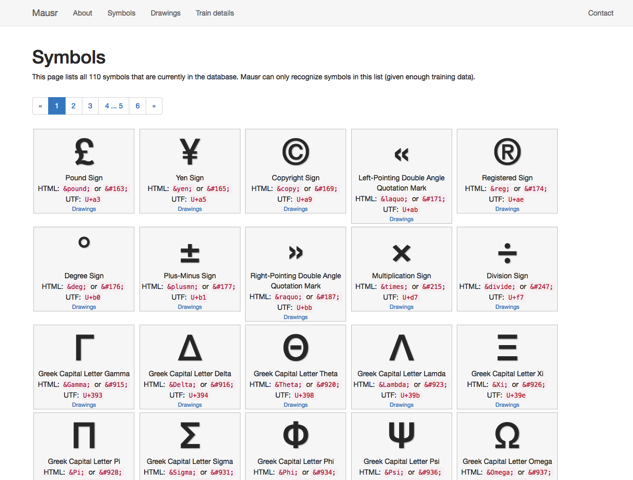Go to pagination page 3

[90, 106]
